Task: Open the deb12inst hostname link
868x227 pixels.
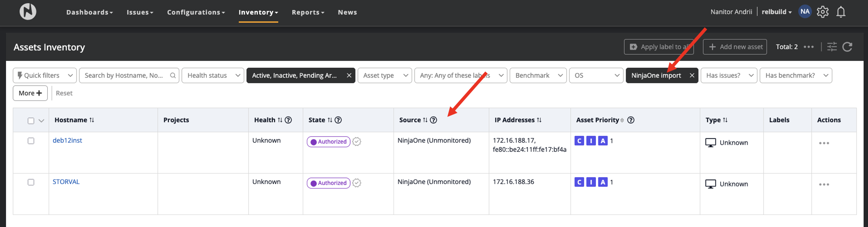Action: point(67,140)
